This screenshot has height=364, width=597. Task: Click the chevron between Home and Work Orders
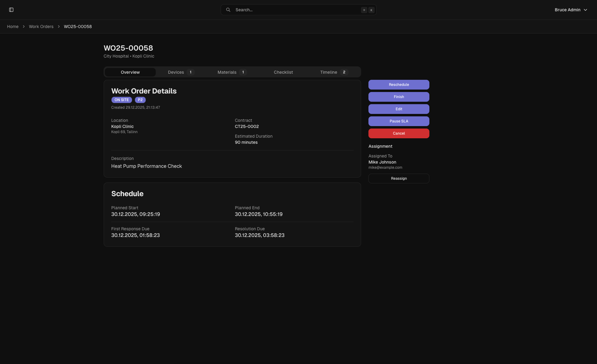coord(23,27)
